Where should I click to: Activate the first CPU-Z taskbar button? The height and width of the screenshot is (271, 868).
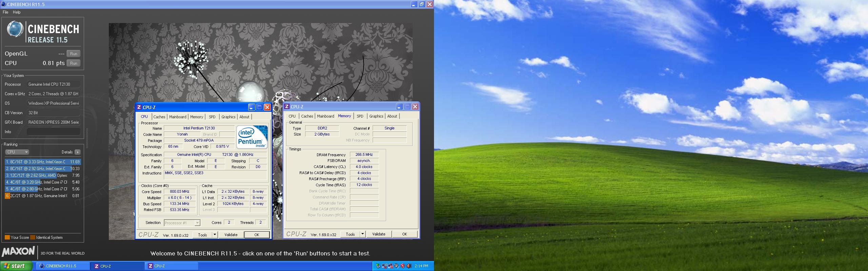pyautogui.click(x=117, y=266)
